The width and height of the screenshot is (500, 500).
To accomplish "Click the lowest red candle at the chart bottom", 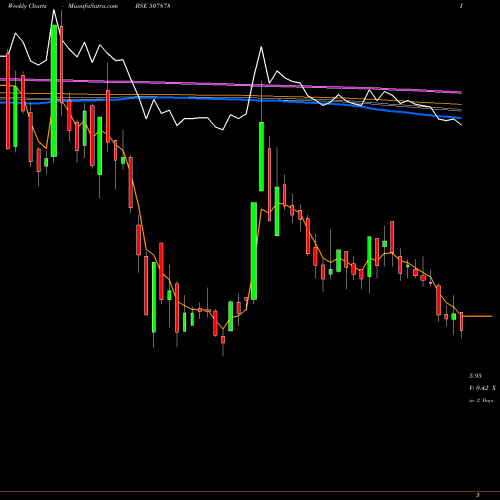I will tap(223, 340).
